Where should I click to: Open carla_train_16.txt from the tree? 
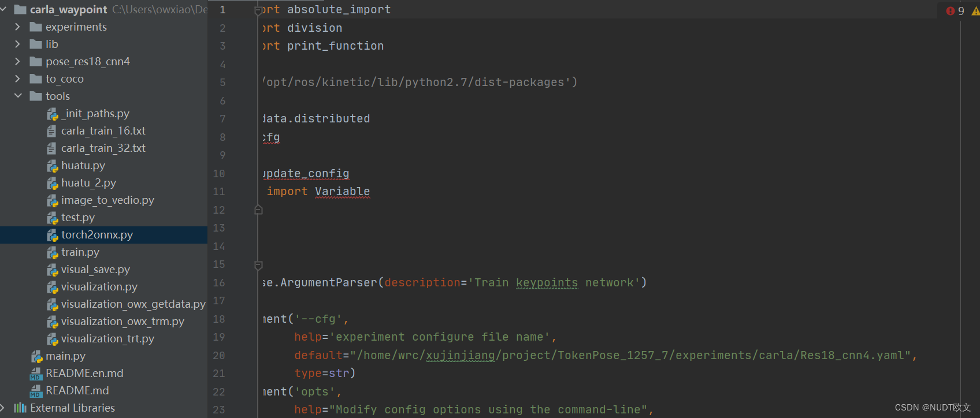pyautogui.click(x=103, y=130)
